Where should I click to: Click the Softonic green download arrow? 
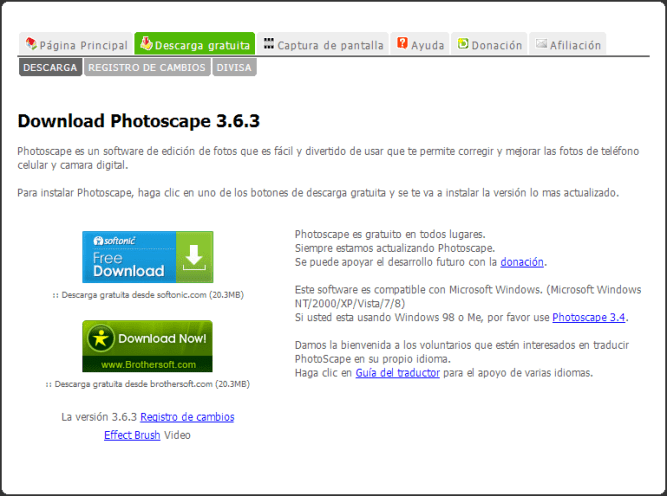coord(194,257)
